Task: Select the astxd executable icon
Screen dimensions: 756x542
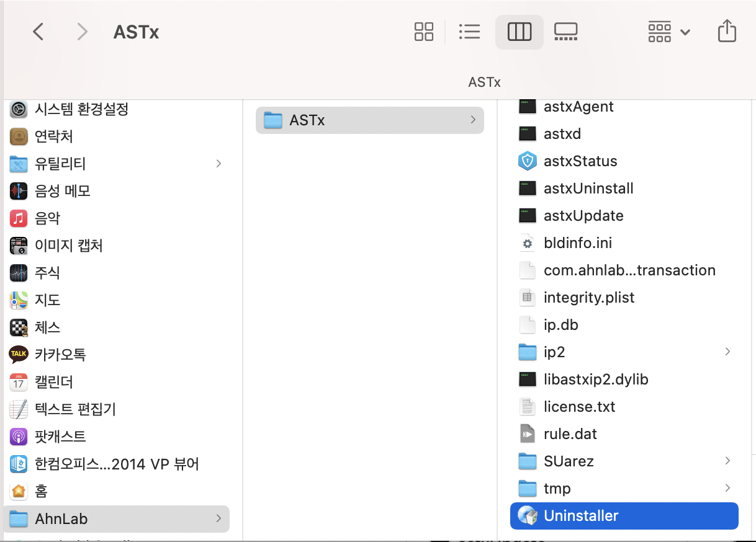Action: coord(527,133)
